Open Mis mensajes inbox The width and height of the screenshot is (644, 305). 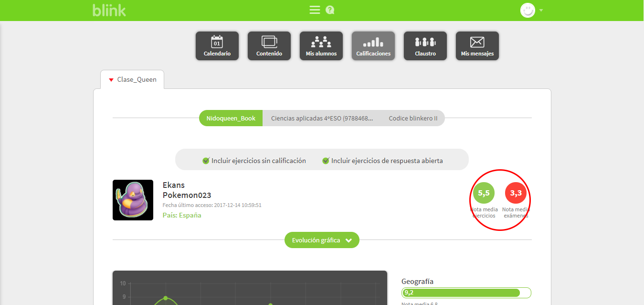(x=477, y=46)
